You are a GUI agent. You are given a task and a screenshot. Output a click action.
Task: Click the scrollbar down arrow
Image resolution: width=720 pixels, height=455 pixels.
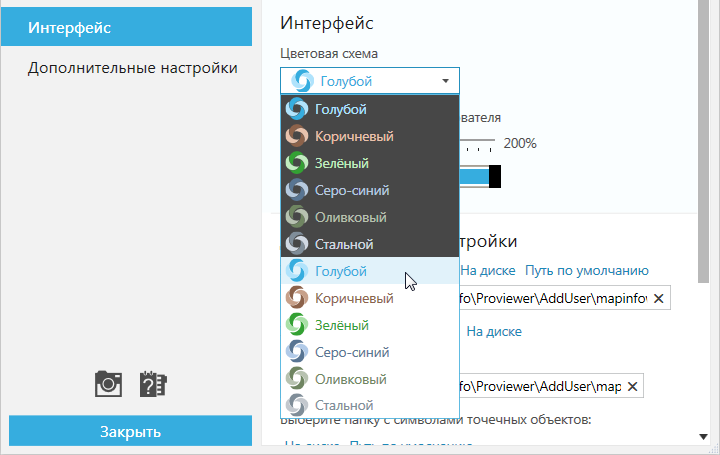coord(703,437)
